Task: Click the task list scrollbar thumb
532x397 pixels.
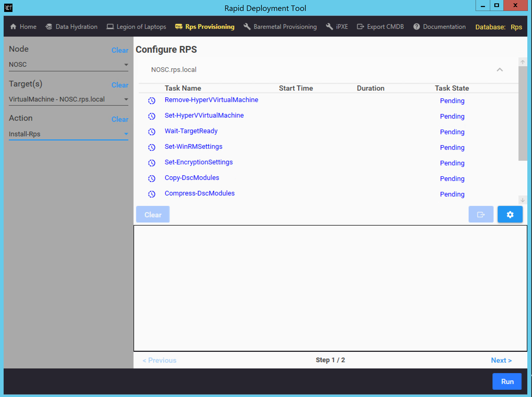Action: (x=523, y=113)
